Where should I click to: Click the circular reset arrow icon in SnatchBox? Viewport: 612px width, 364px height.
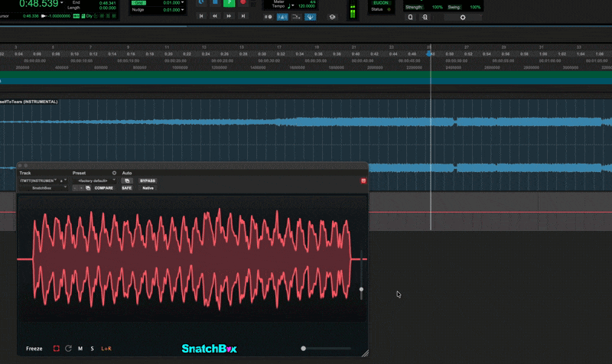(x=68, y=349)
